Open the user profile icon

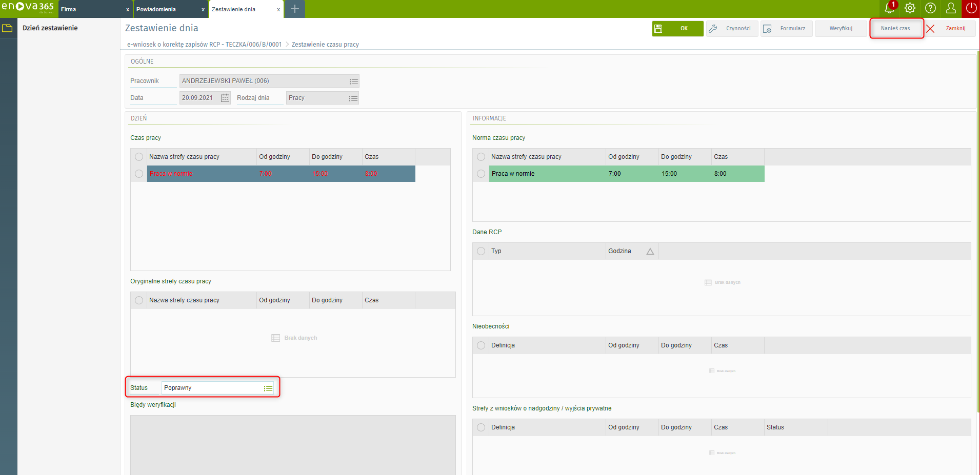[x=951, y=9]
